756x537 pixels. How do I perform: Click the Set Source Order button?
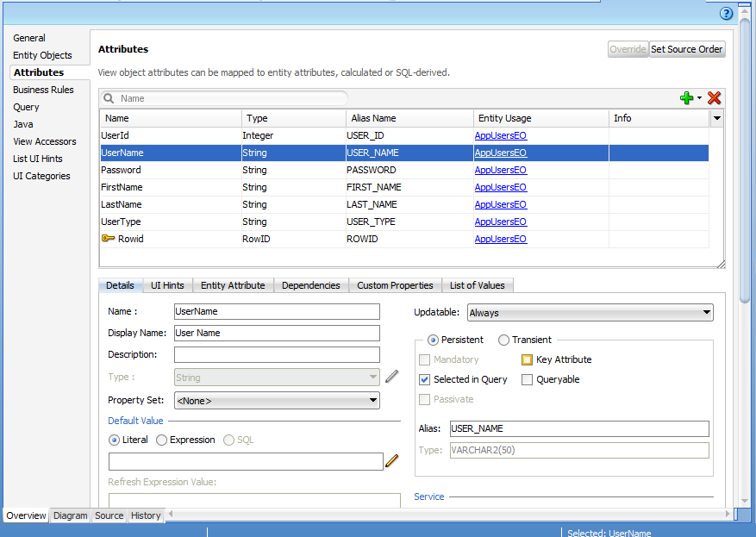686,49
